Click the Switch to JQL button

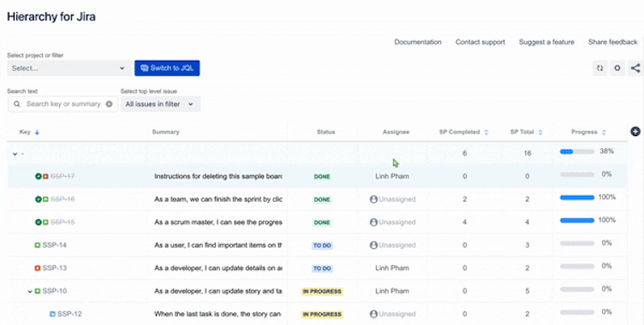tap(167, 68)
